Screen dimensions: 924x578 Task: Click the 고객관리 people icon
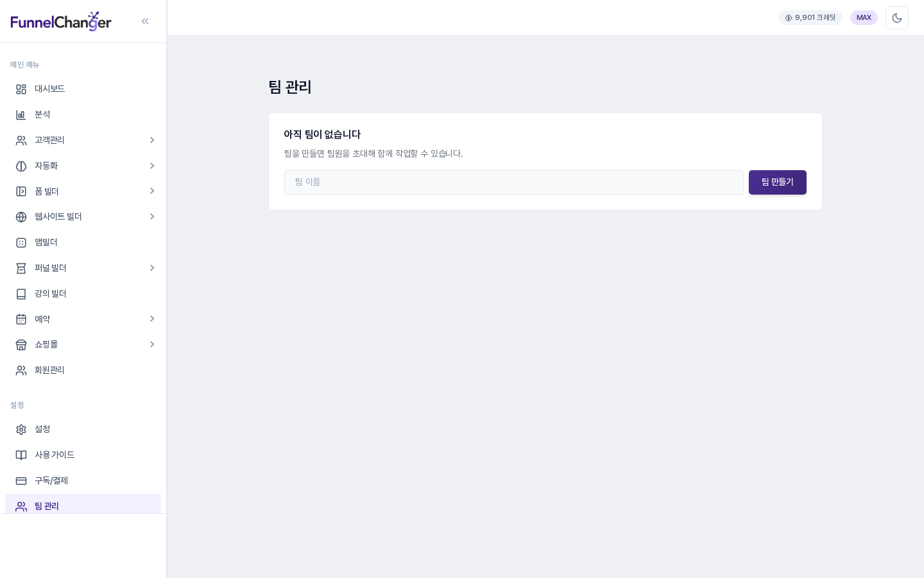21,141
